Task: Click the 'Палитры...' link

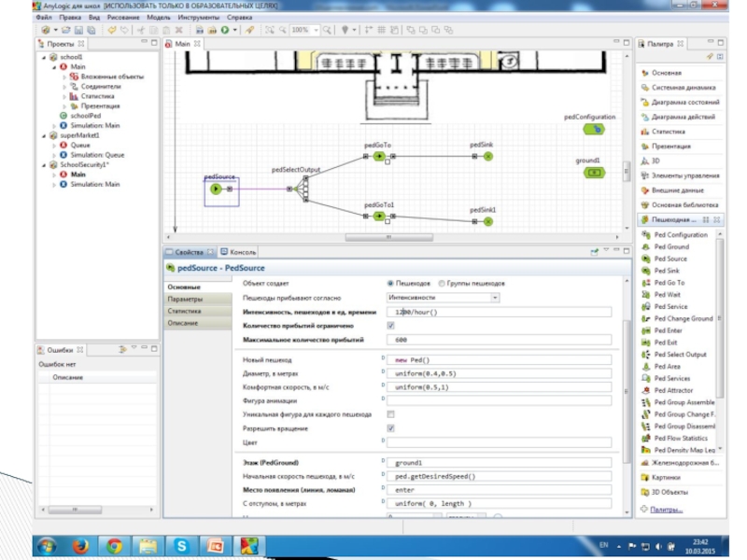Action: click(667, 510)
